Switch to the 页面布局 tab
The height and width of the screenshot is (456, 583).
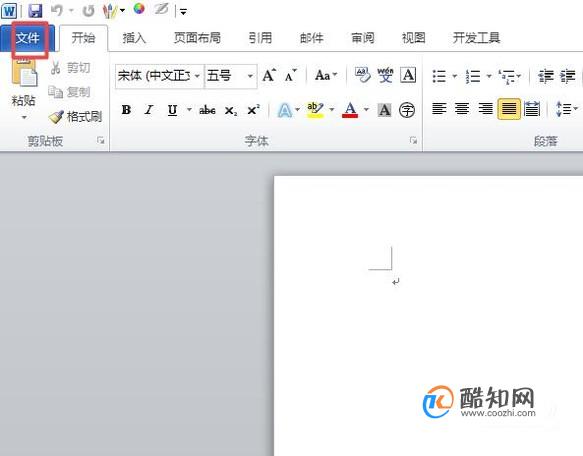tap(197, 38)
